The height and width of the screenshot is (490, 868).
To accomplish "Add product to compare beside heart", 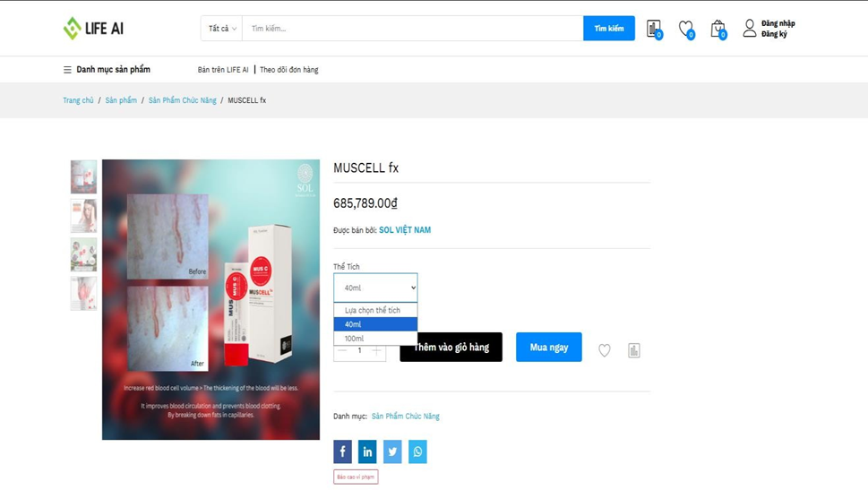I will pyautogui.click(x=634, y=350).
